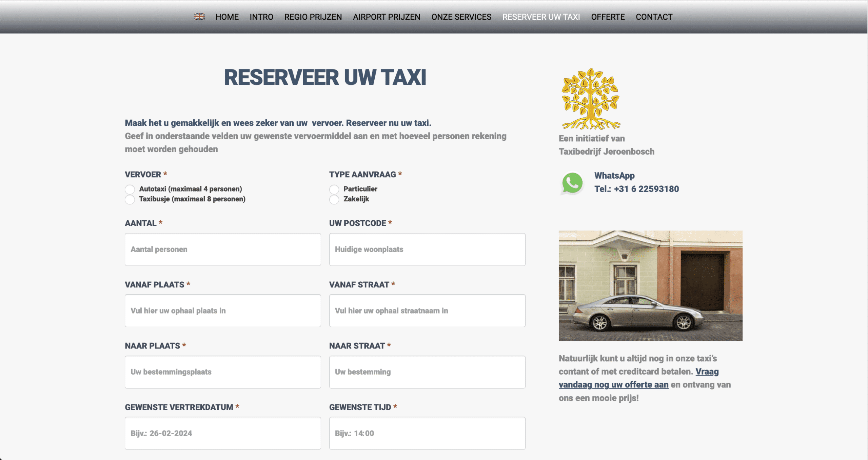Click the Aantal personen input field
The width and height of the screenshot is (868, 460).
(x=223, y=249)
